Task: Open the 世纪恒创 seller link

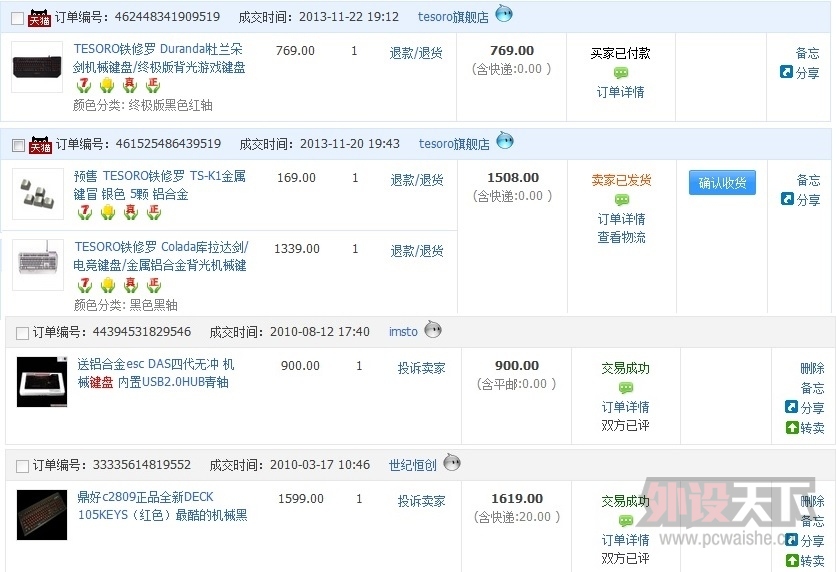Action: click(x=413, y=465)
